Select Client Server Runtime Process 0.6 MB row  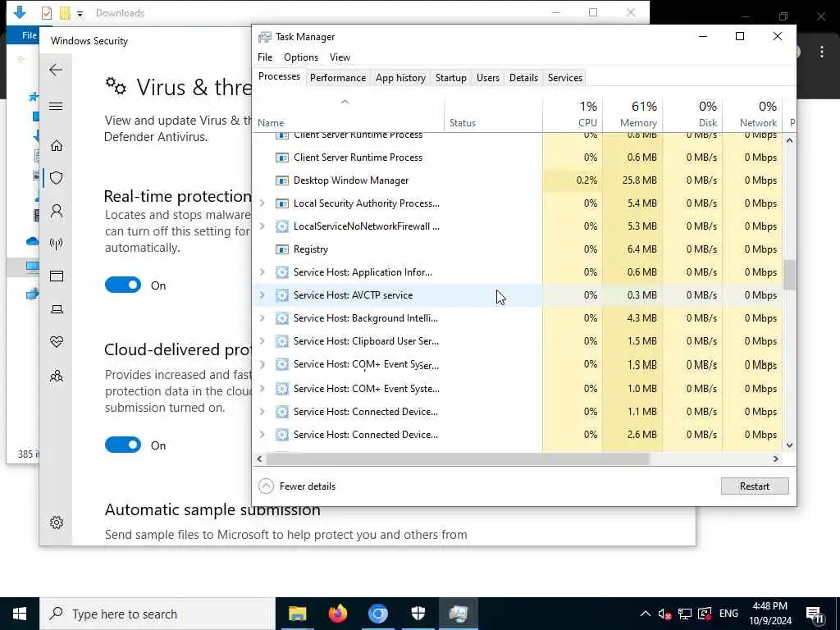pos(518,157)
